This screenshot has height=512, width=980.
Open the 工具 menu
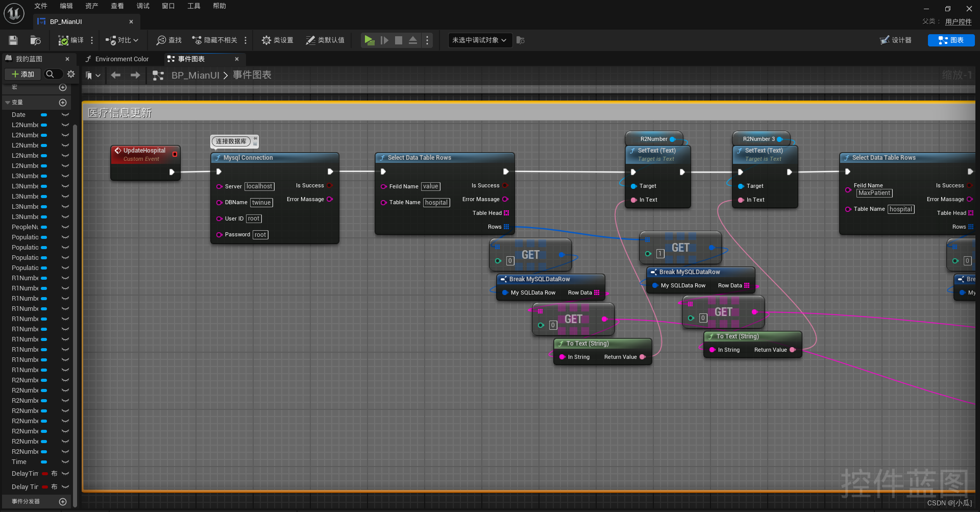pyautogui.click(x=194, y=6)
